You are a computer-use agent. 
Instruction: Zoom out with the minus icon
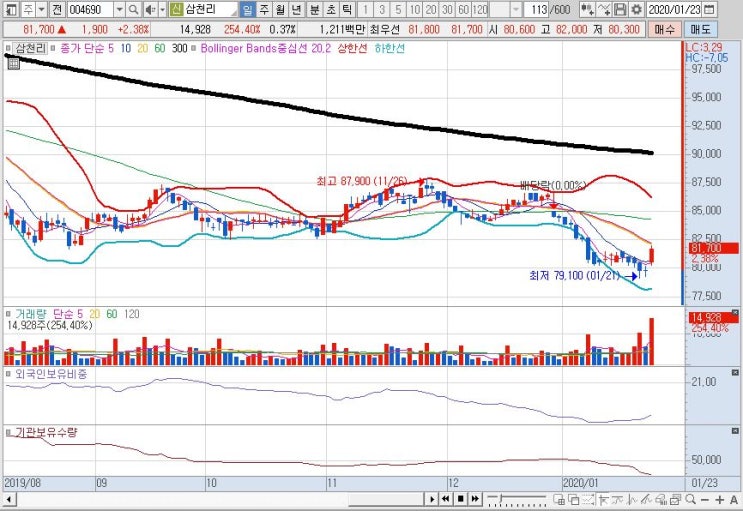point(705,499)
